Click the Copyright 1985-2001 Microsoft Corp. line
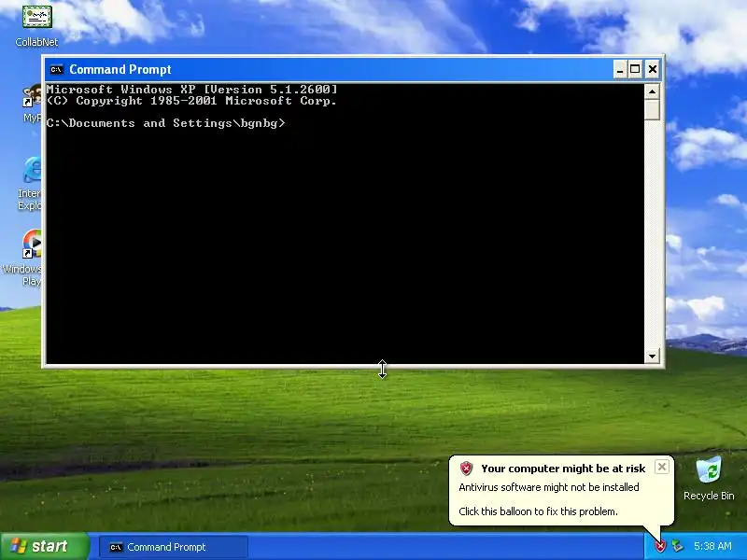This screenshot has height=560, width=747. coord(191,101)
